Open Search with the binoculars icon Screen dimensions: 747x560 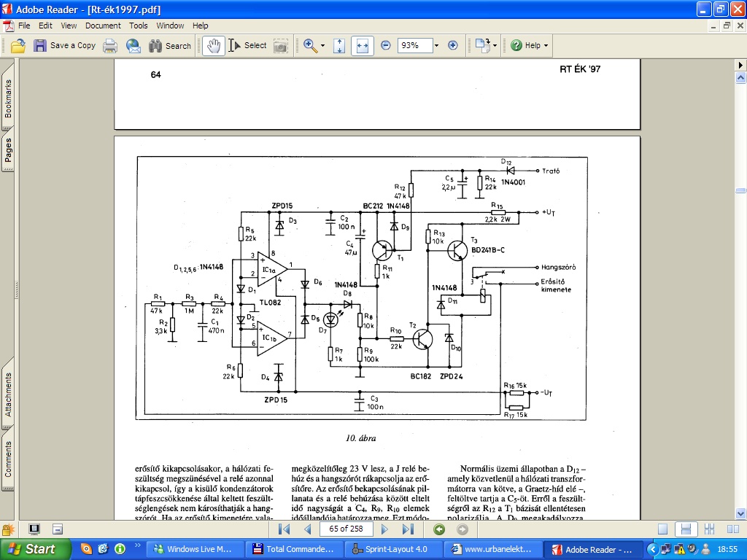point(169,46)
